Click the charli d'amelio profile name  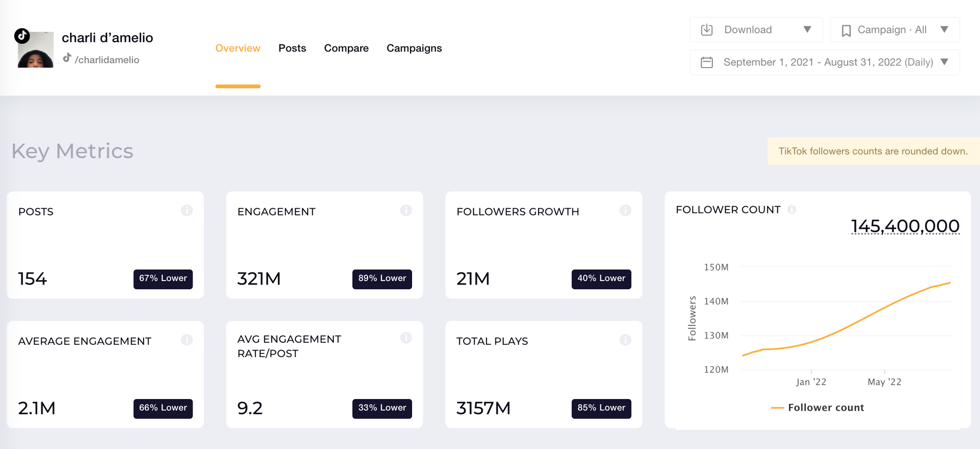[x=107, y=38]
